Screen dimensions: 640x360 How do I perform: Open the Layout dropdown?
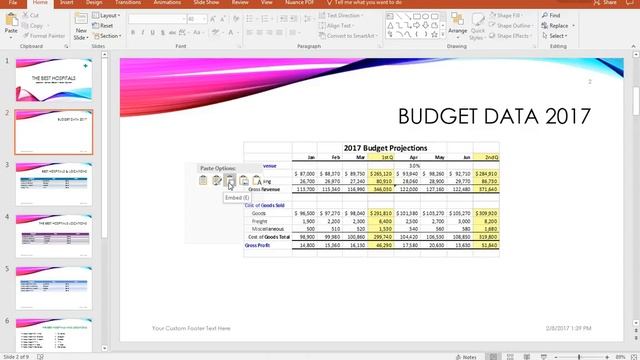click(x=106, y=15)
